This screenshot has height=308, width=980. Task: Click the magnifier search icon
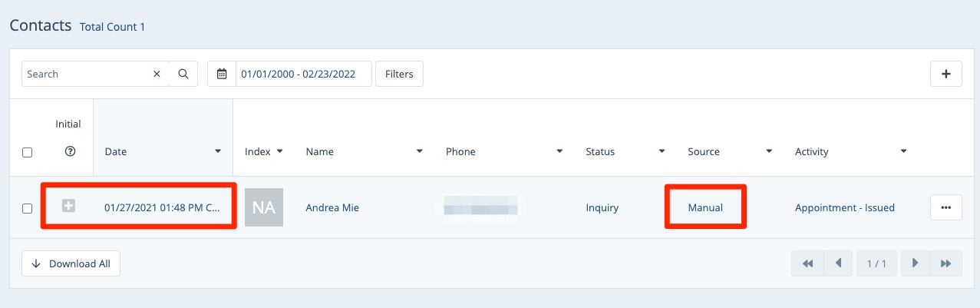[x=183, y=74]
